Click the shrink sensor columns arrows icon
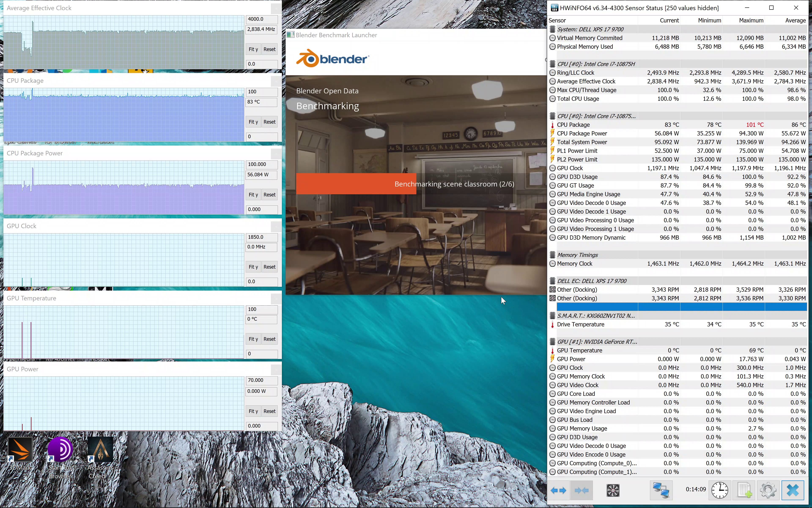 [x=582, y=490]
